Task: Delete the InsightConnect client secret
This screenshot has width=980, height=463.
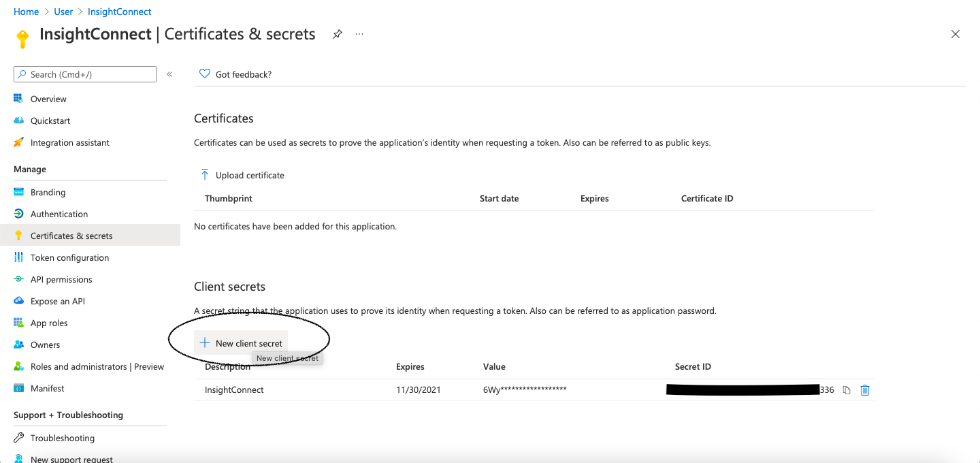Action: (x=865, y=390)
